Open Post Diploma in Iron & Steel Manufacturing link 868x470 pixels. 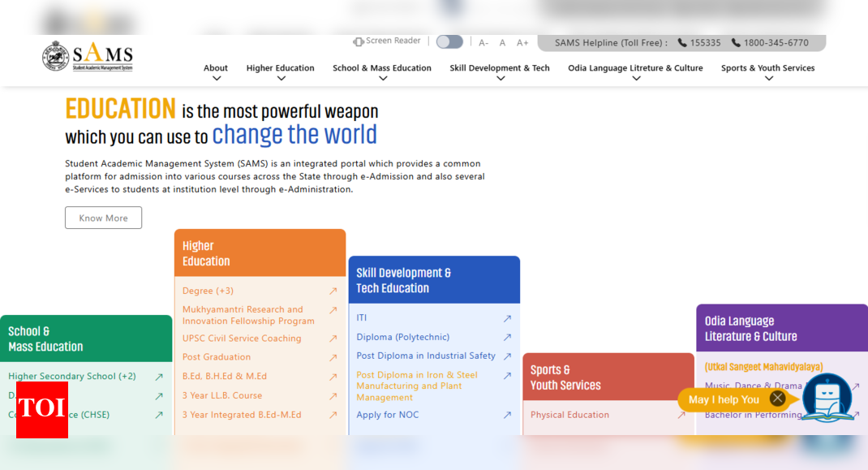click(417, 386)
